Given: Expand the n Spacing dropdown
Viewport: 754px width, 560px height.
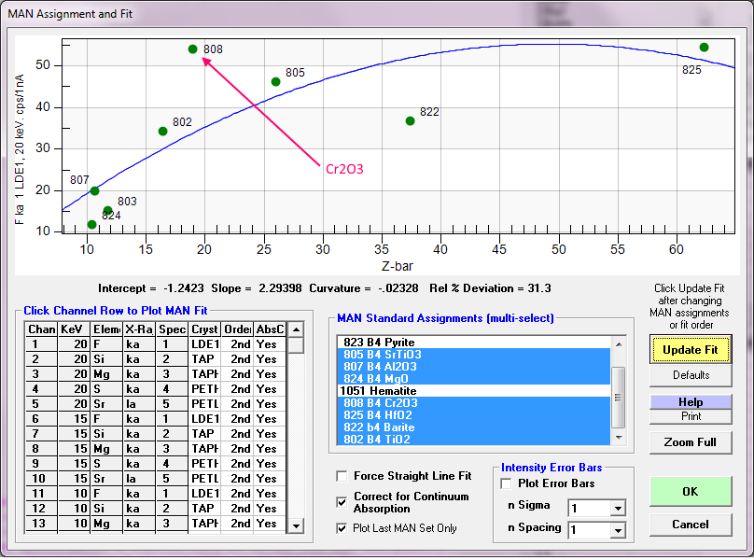Looking at the screenshot, I should pos(616,531).
